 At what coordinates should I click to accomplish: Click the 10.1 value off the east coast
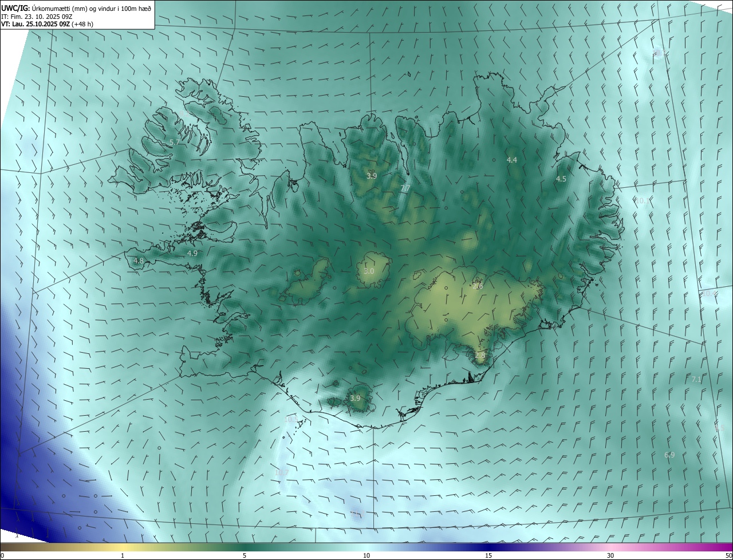pyautogui.click(x=643, y=200)
